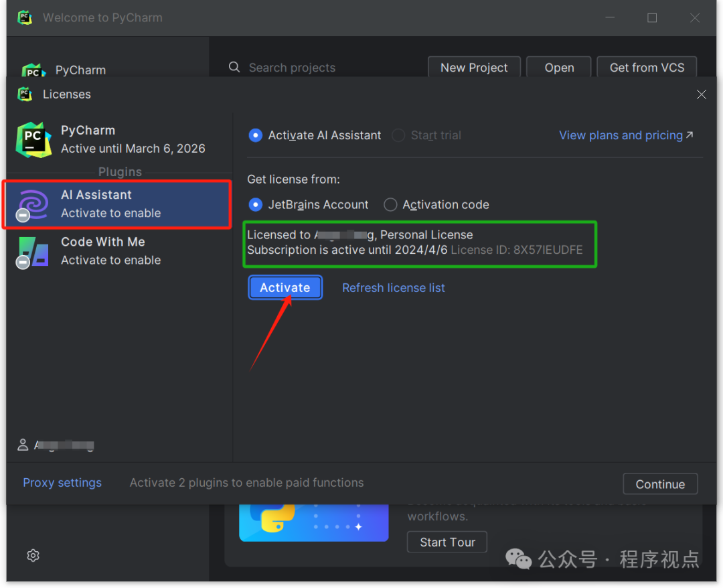Open View plans and pricing link
This screenshot has width=723, height=588.
tap(626, 135)
